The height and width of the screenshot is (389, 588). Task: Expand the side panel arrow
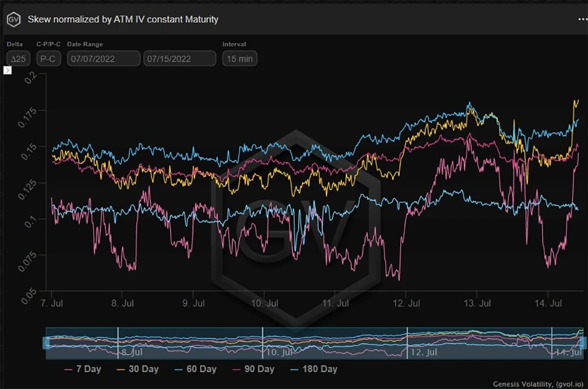click(7, 70)
